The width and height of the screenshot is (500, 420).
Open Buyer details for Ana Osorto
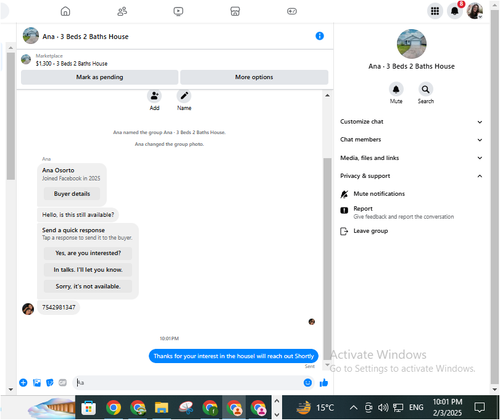click(x=72, y=194)
